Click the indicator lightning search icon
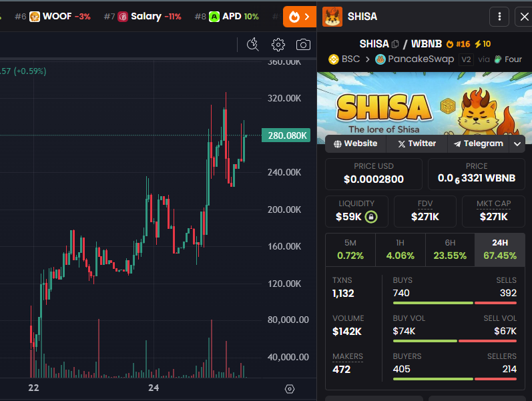Screen dimensions: 532x401 [x=253, y=45]
